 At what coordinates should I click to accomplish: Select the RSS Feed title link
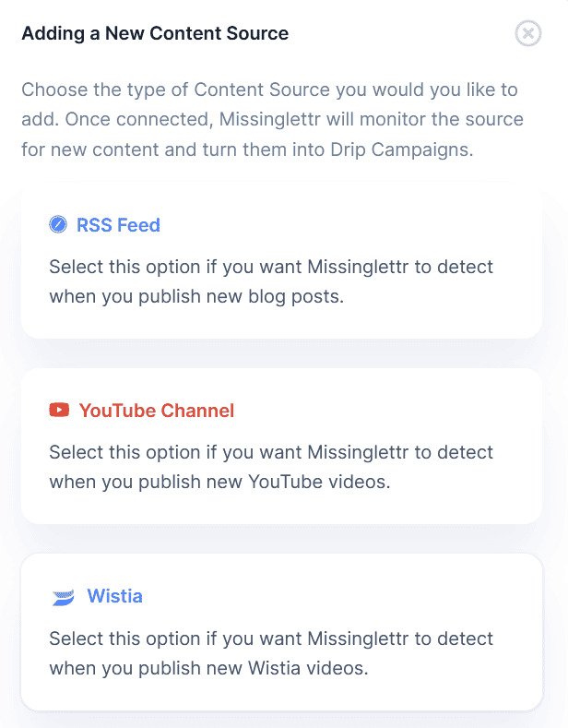pyautogui.click(x=118, y=224)
